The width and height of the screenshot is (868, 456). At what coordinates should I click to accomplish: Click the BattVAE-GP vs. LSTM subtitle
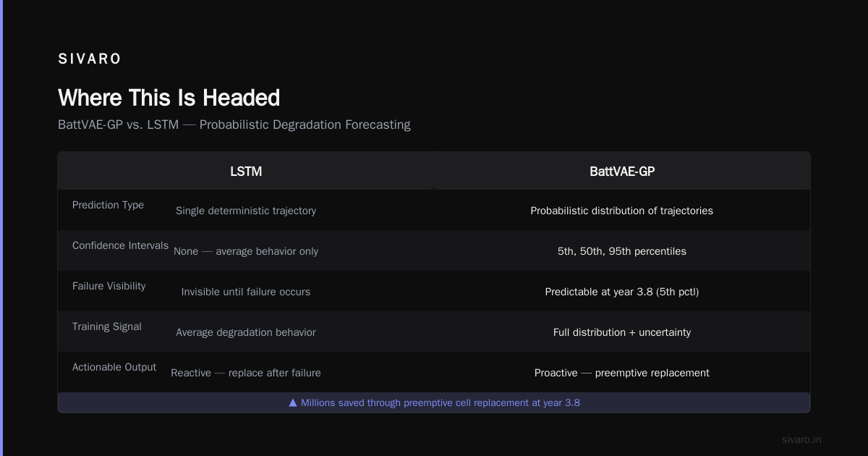[x=234, y=124]
